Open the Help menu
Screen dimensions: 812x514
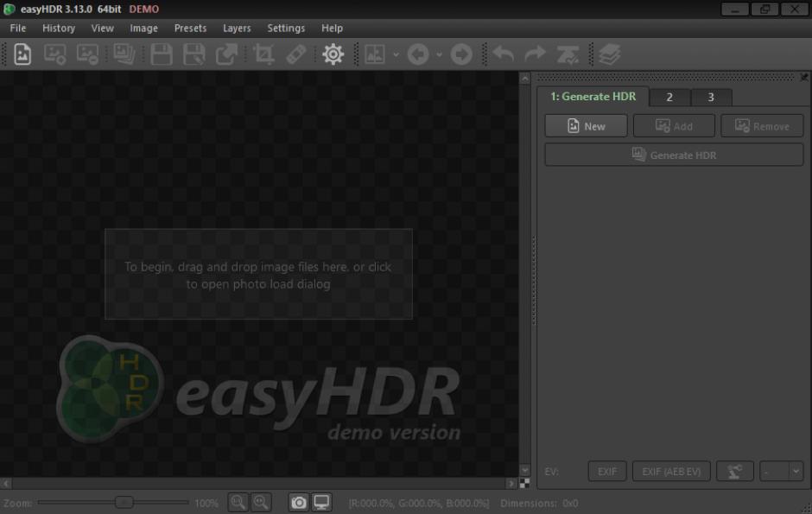[332, 28]
